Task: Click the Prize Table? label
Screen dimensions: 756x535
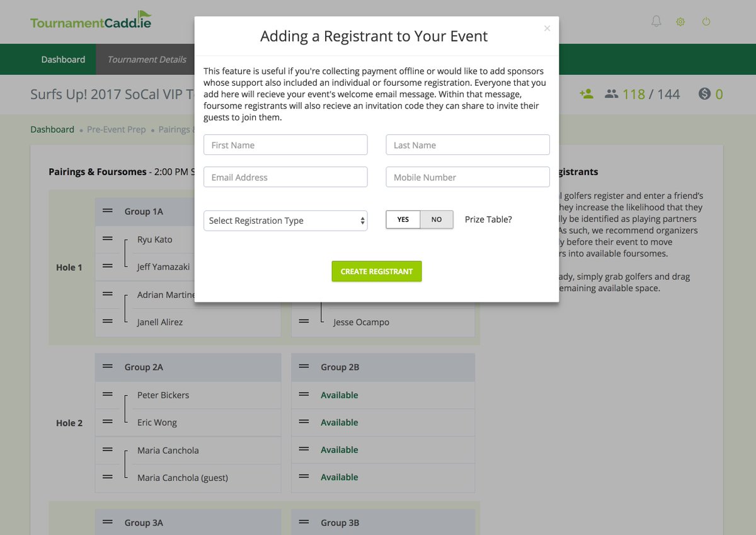Action: pyautogui.click(x=488, y=219)
